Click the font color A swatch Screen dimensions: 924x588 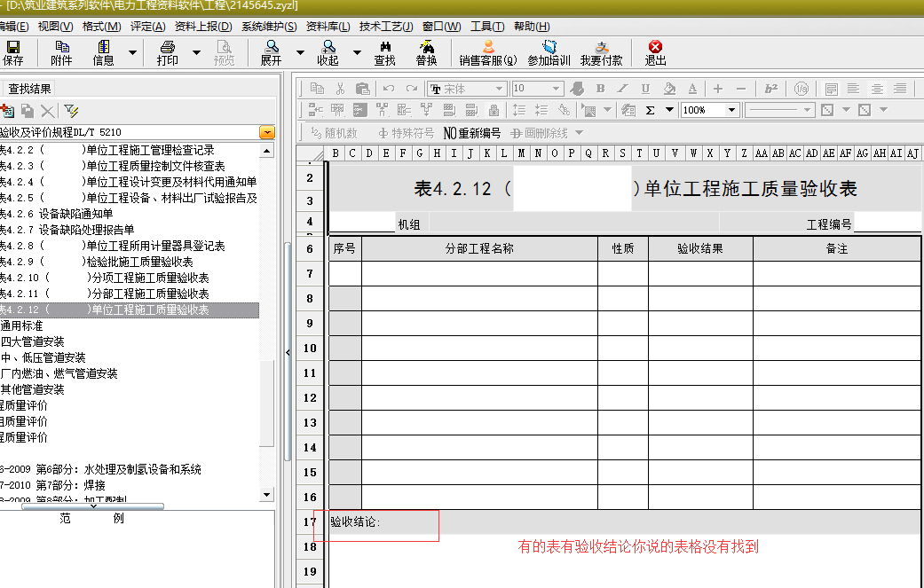pos(692,89)
